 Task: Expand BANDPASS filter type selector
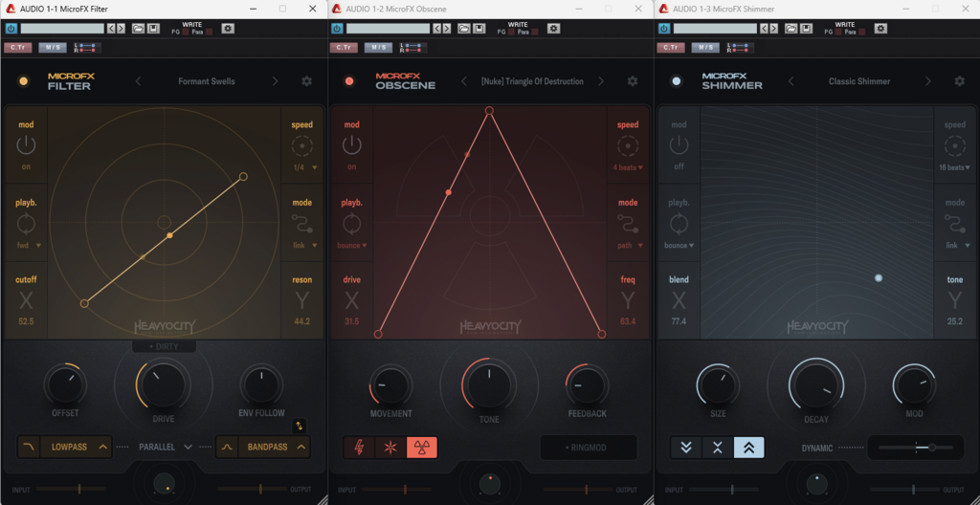(301, 447)
